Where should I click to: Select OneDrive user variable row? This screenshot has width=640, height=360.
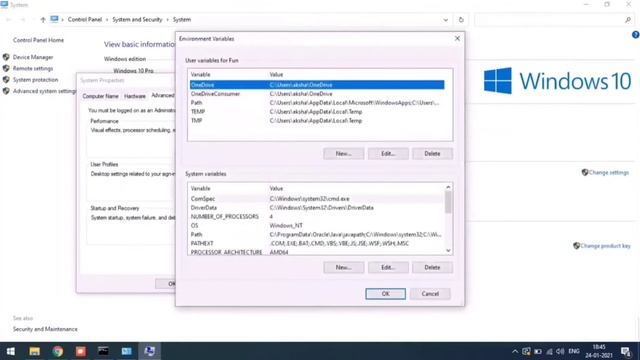tap(317, 85)
